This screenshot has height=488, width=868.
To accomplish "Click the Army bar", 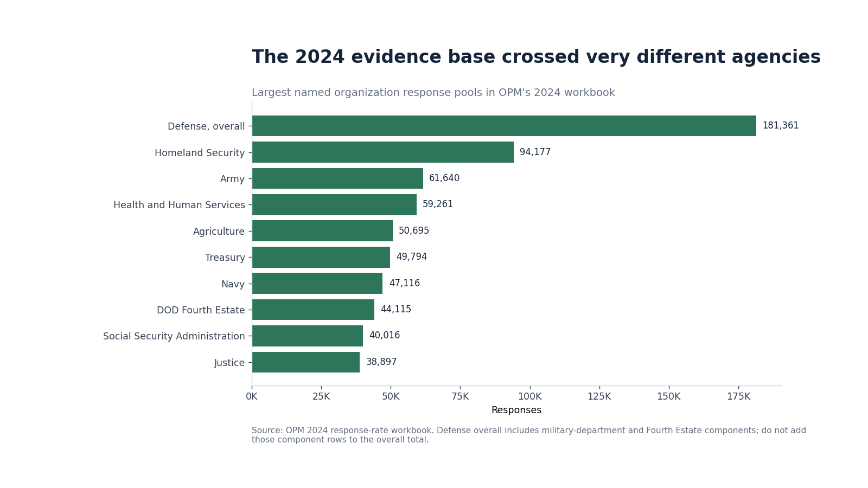I will tap(337, 178).
